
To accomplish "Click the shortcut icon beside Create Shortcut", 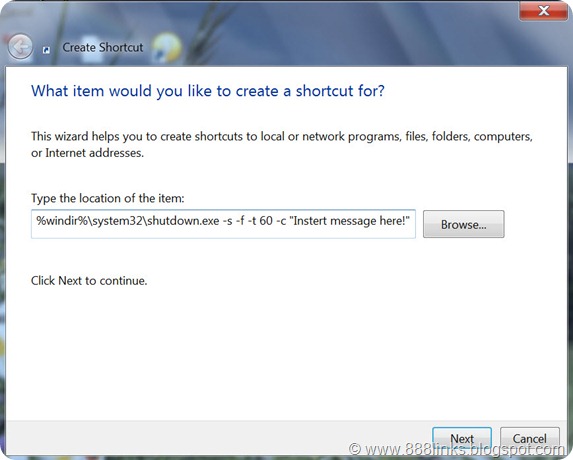I will 46,50.
